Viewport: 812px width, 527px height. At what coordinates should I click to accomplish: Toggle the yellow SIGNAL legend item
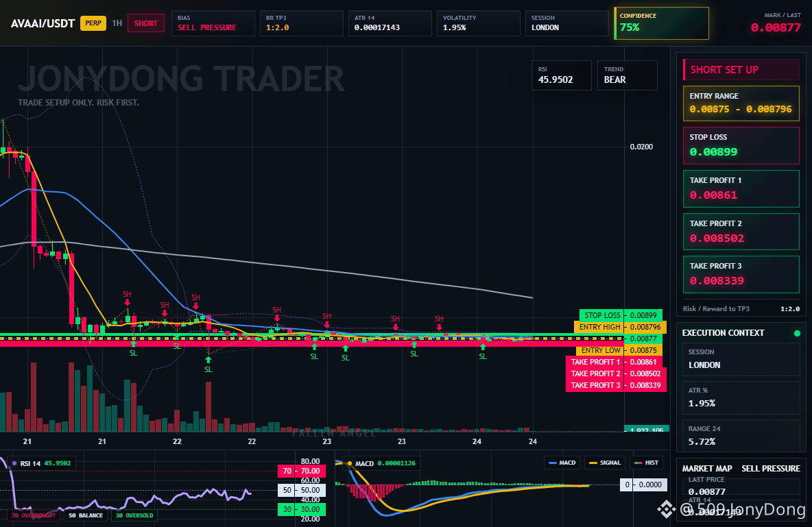point(605,463)
